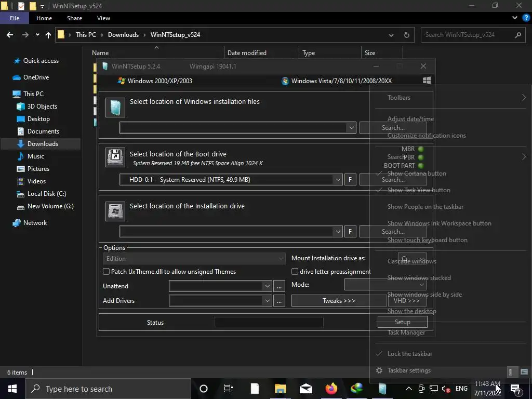The width and height of the screenshot is (532, 399).
Task: Click Downloads in breadcrumb path
Action: pyautogui.click(x=123, y=35)
